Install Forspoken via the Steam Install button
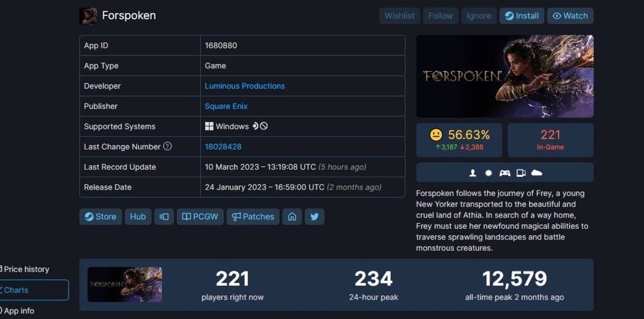This screenshot has width=644, height=319. pos(522,16)
